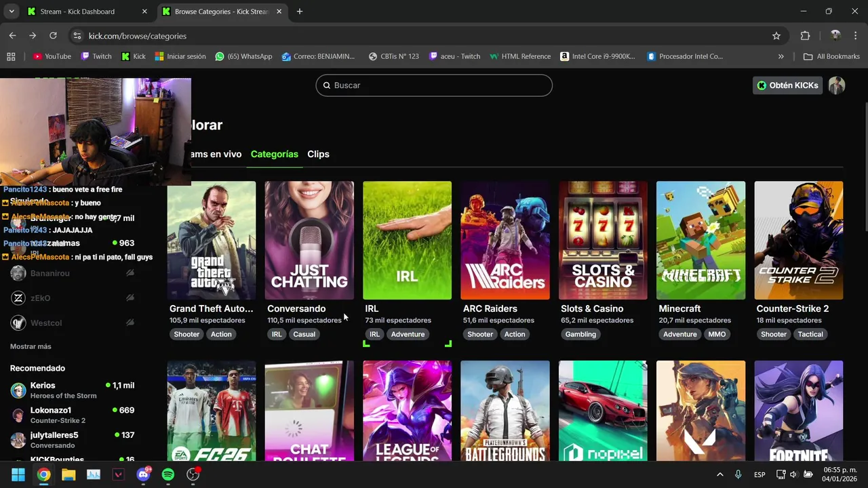Open the clock and date in the taskbar
Image resolution: width=868 pixels, height=488 pixels.
click(x=840, y=474)
